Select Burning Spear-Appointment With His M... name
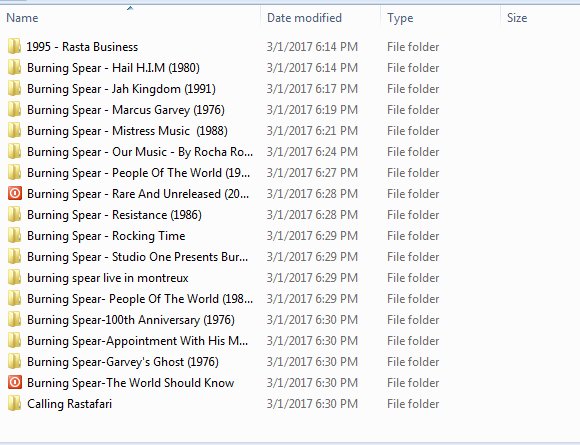This screenshot has width=580, height=445. click(137, 341)
